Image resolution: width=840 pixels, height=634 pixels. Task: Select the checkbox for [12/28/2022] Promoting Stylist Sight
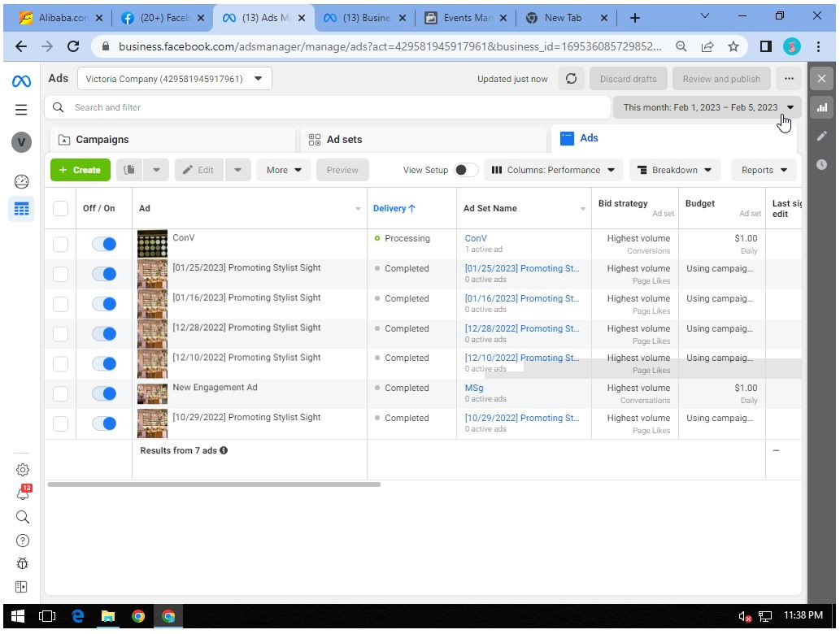pyautogui.click(x=60, y=334)
